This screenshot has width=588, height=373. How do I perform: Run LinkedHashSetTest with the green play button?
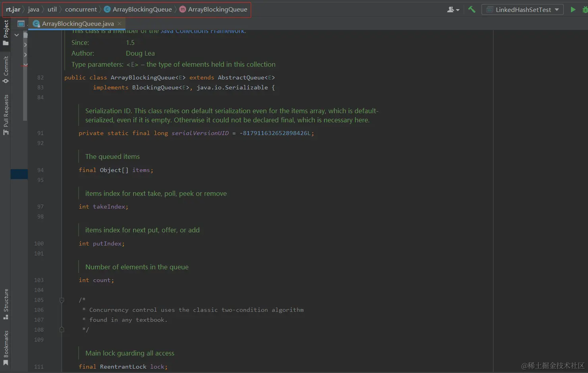click(573, 10)
